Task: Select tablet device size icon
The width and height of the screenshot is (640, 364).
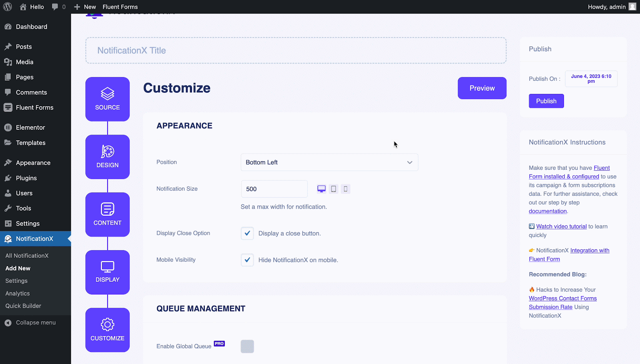Action: [334, 189]
